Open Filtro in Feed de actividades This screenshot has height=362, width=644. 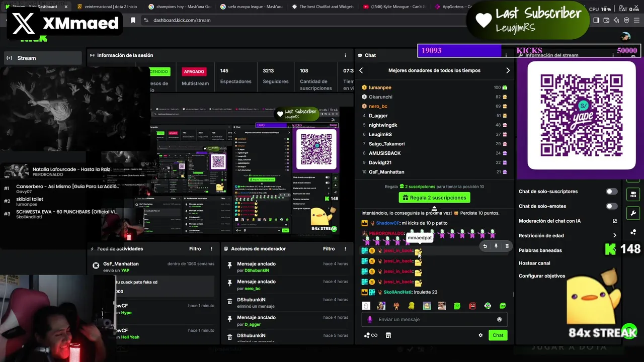(195, 249)
